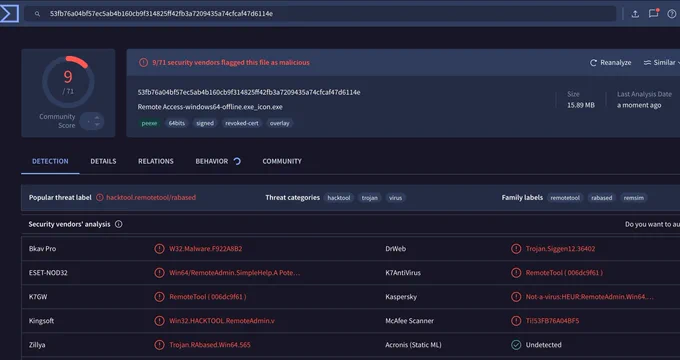
Task: Switch to the COMMUNITY tab
Action: point(282,161)
